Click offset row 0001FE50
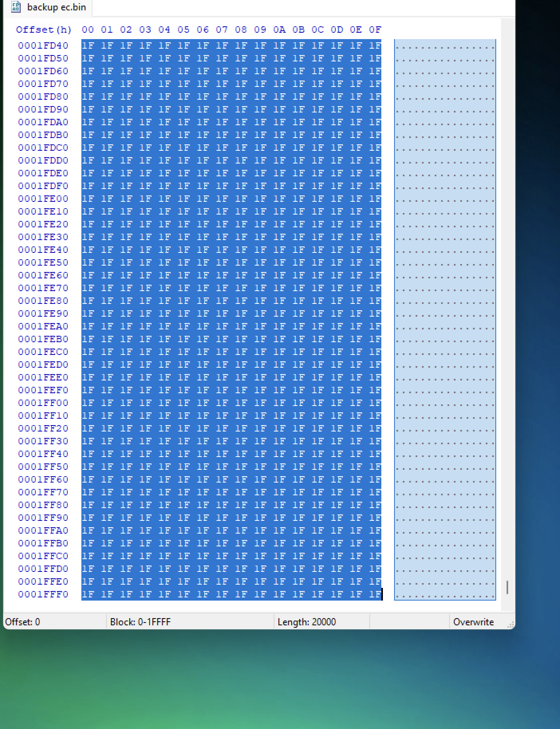The height and width of the screenshot is (729, 560). pos(43,262)
